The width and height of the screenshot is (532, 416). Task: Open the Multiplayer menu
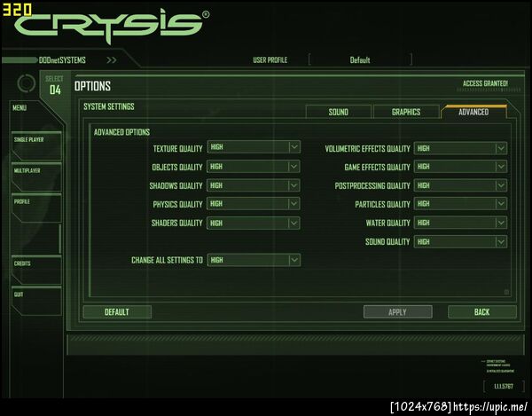point(36,177)
